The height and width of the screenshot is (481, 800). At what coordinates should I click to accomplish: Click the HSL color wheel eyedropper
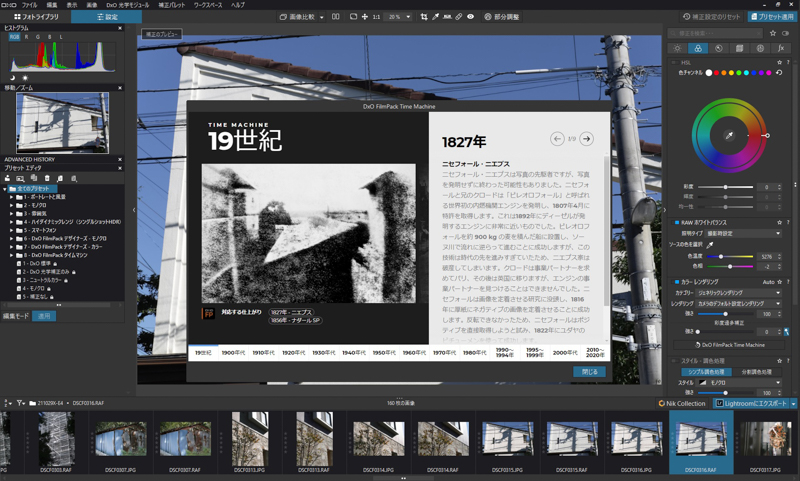point(729,135)
